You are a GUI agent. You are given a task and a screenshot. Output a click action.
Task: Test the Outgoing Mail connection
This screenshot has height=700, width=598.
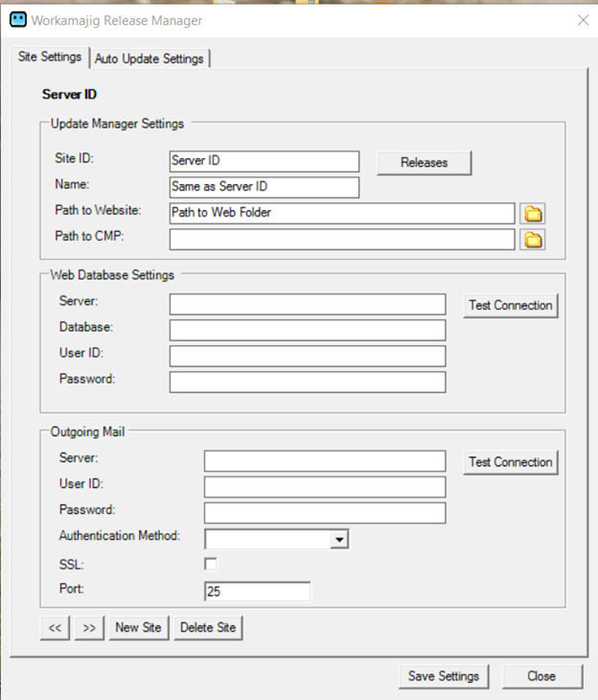point(511,462)
